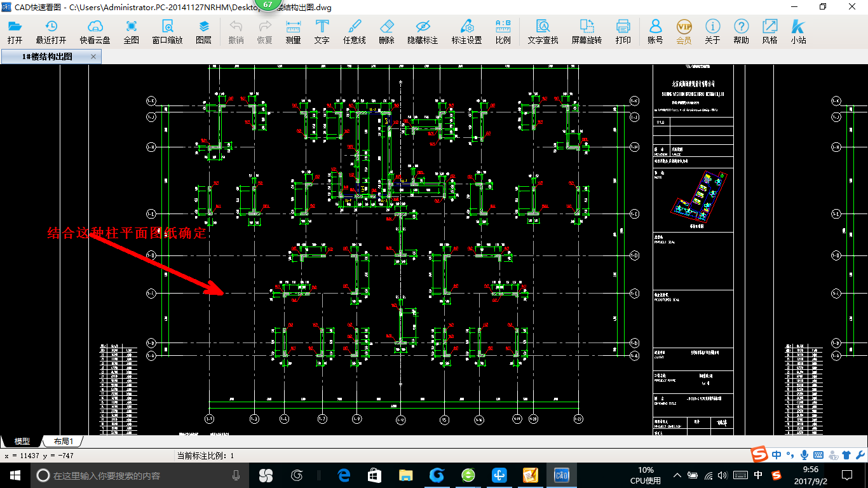Click the microphone icon in taskbar search
Image resolution: width=868 pixels, height=488 pixels.
point(236,475)
